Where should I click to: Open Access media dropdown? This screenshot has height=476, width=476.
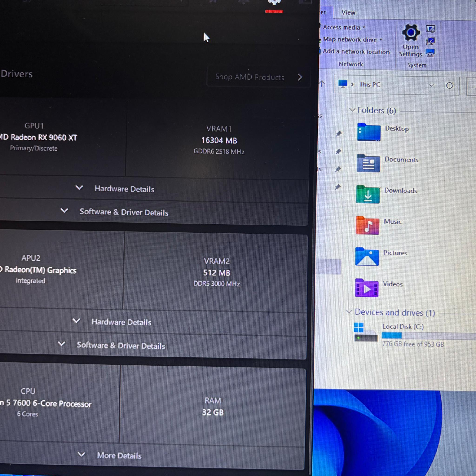click(344, 27)
